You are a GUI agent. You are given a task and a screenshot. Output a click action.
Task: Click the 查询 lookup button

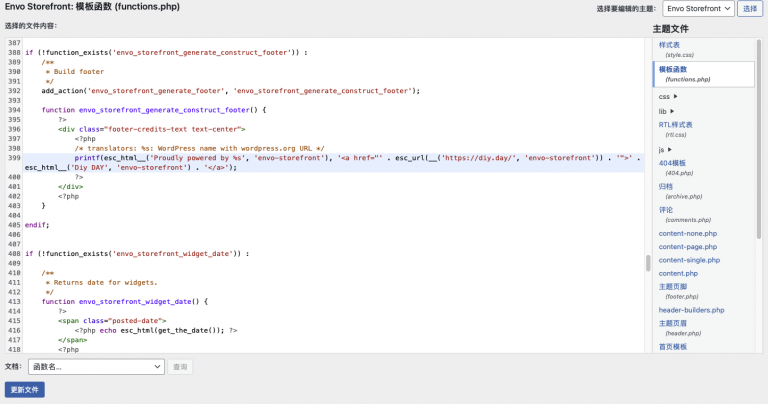tap(180, 367)
